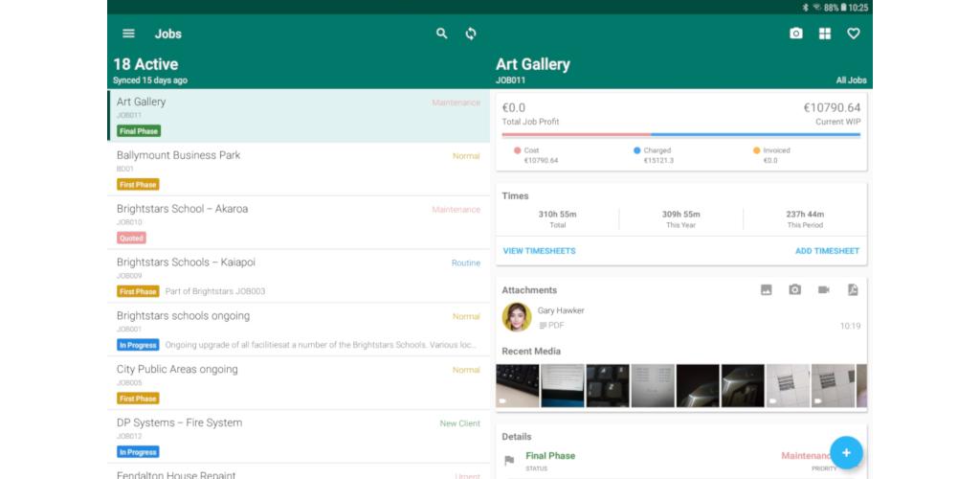Open sixth recent media thumbnail

(743, 386)
